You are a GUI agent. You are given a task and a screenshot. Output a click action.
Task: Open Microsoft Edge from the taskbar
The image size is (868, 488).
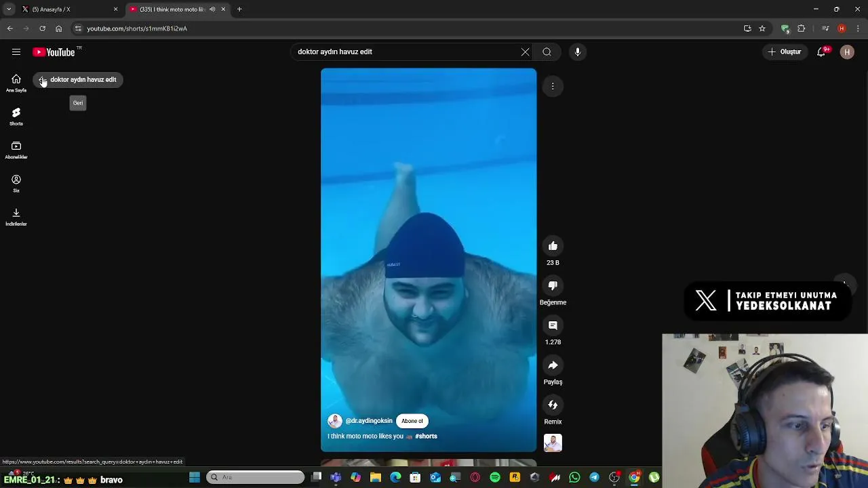395,477
